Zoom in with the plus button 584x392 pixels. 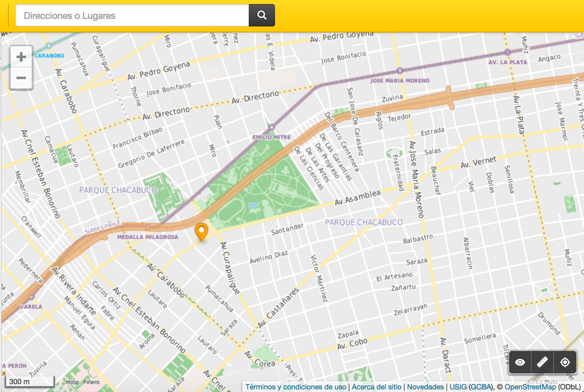coord(21,57)
